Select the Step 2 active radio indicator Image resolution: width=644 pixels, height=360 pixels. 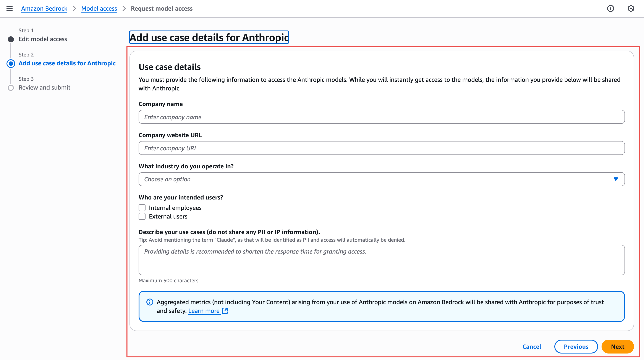coord(11,63)
